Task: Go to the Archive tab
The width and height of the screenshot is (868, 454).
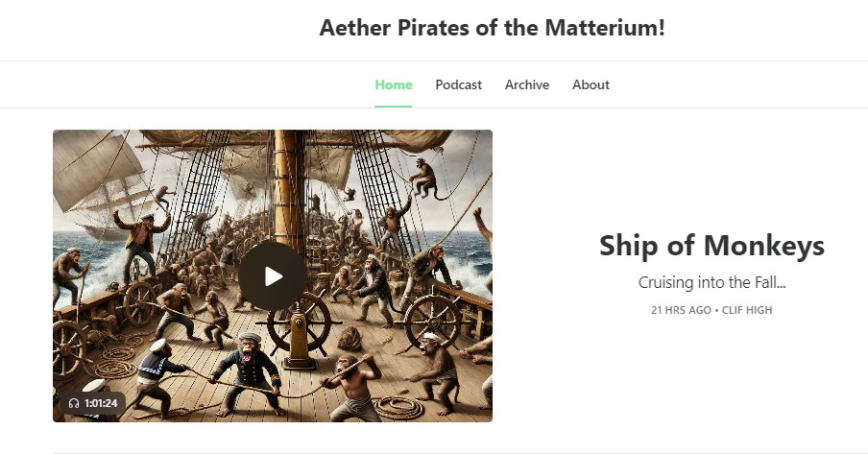Action: pos(527,84)
